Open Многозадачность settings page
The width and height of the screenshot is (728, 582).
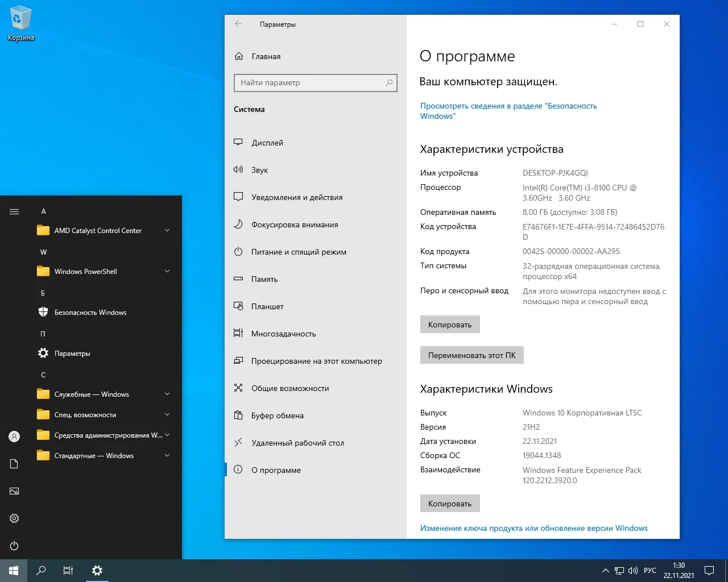click(315, 334)
